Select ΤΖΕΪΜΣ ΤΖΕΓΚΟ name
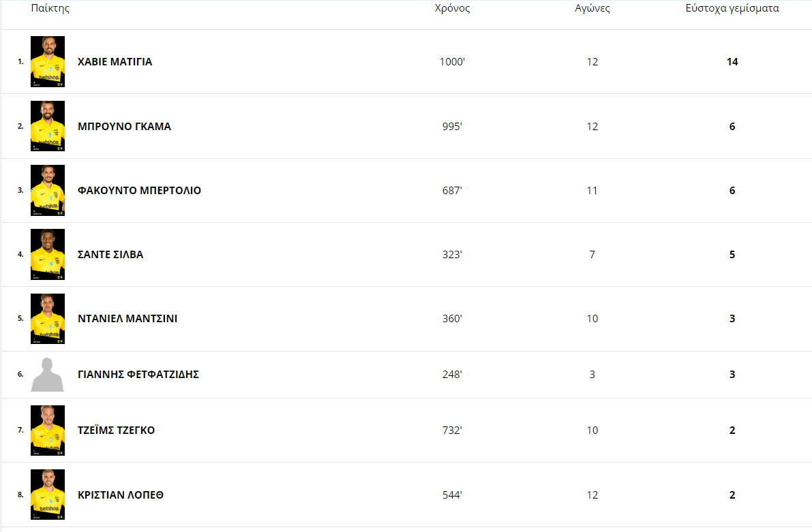The width and height of the screenshot is (812, 532). pyautogui.click(x=116, y=431)
